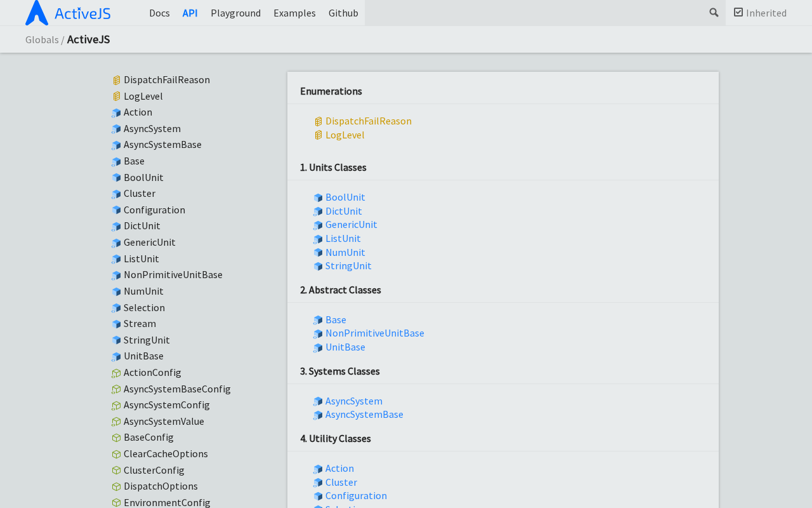Open the StringUnit class link in main panel

[348, 265]
